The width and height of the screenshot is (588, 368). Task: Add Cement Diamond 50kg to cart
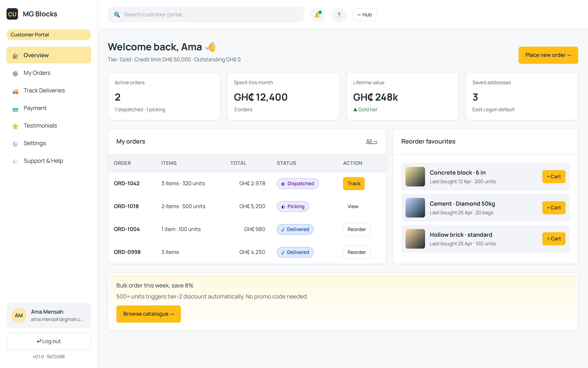coord(554,208)
